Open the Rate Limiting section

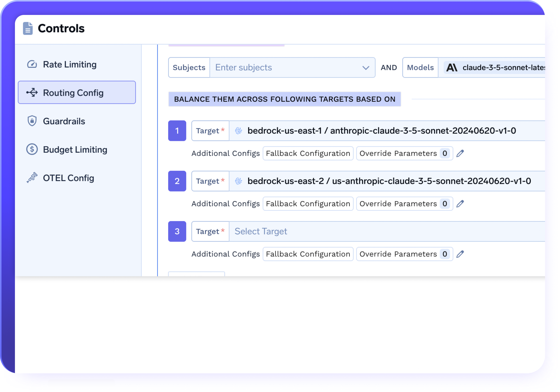(70, 64)
